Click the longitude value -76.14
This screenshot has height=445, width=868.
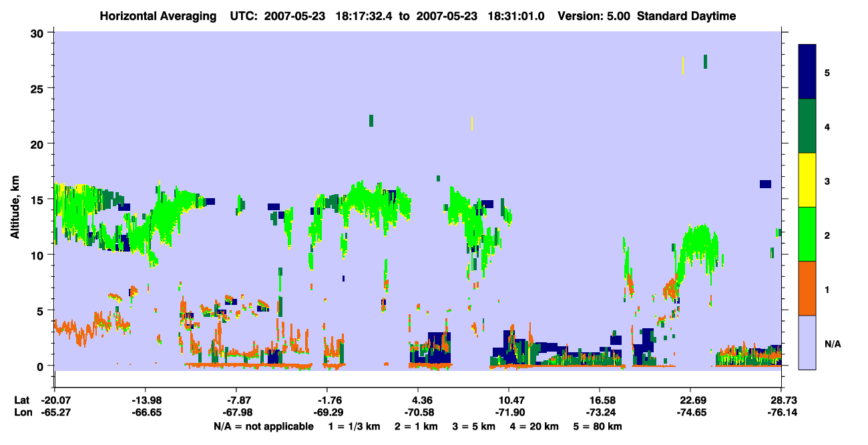click(781, 413)
